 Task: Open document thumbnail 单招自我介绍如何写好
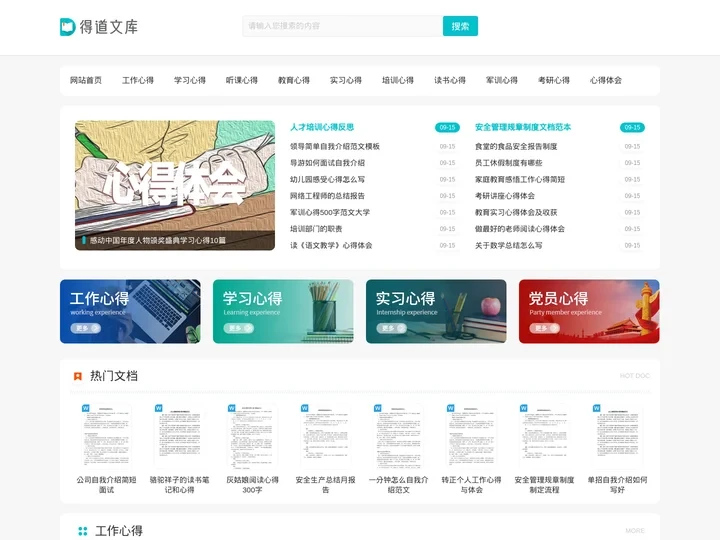tap(618, 436)
